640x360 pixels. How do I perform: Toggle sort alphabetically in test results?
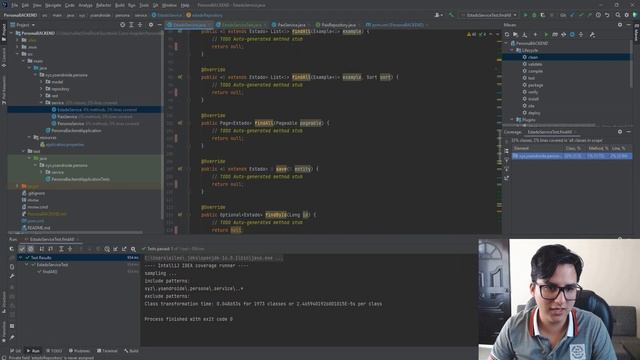[42, 249]
